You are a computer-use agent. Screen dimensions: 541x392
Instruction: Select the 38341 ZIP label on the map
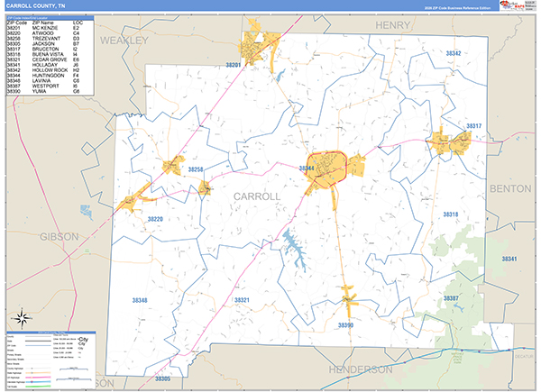[x=509, y=259]
